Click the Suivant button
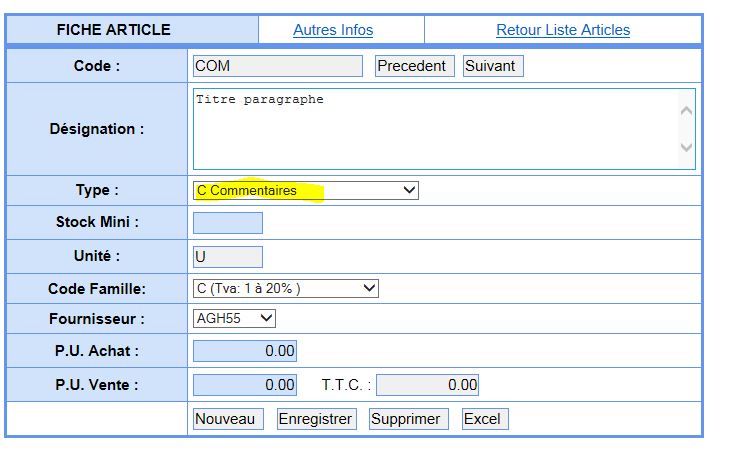 [492, 66]
